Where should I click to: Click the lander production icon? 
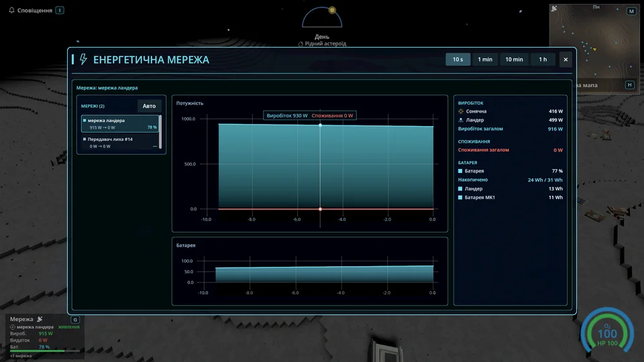coord(461,120)
